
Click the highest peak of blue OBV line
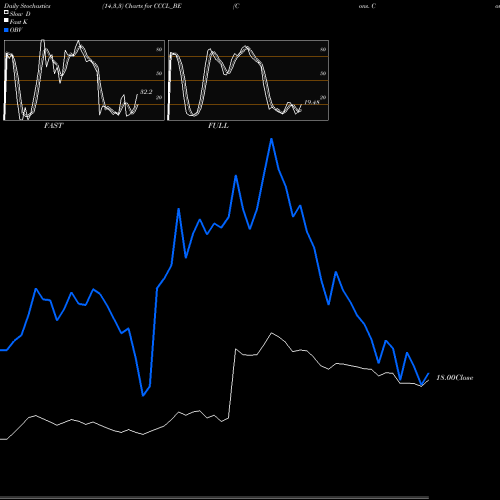[x=271, y=139]
